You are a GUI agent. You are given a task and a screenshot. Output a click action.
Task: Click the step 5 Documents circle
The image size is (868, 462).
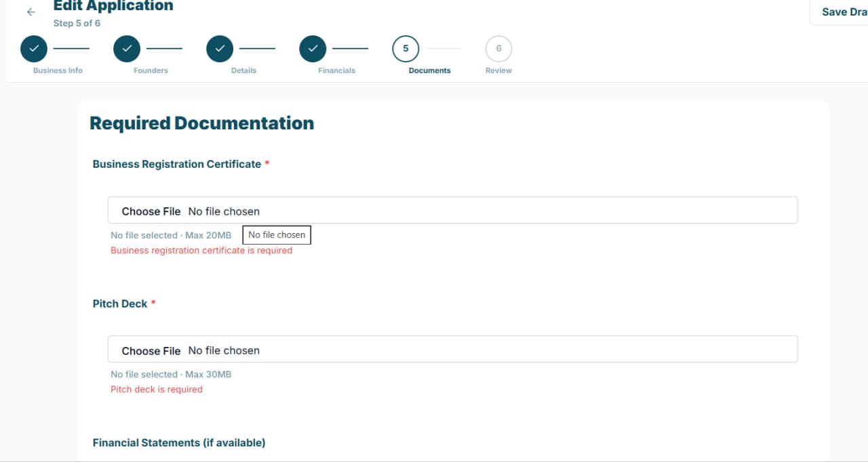[406, 49]
